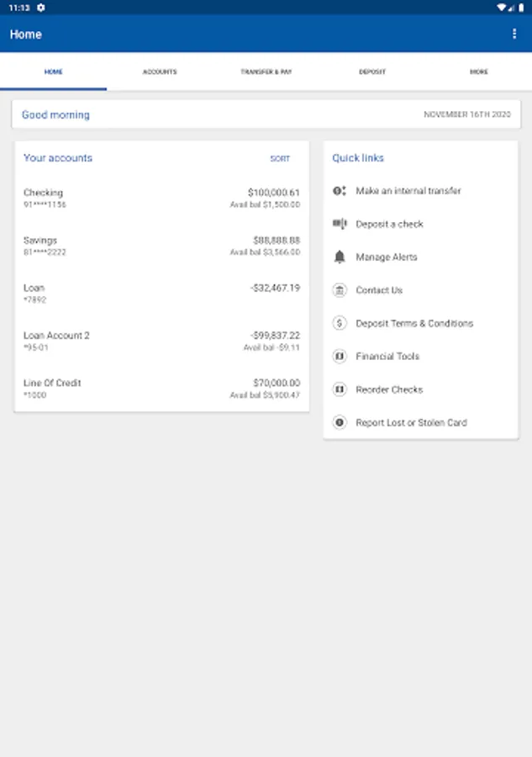Screen dimensions: 532x757
Task: Tap the Reorder Checks icon
Action: (340, 389)
